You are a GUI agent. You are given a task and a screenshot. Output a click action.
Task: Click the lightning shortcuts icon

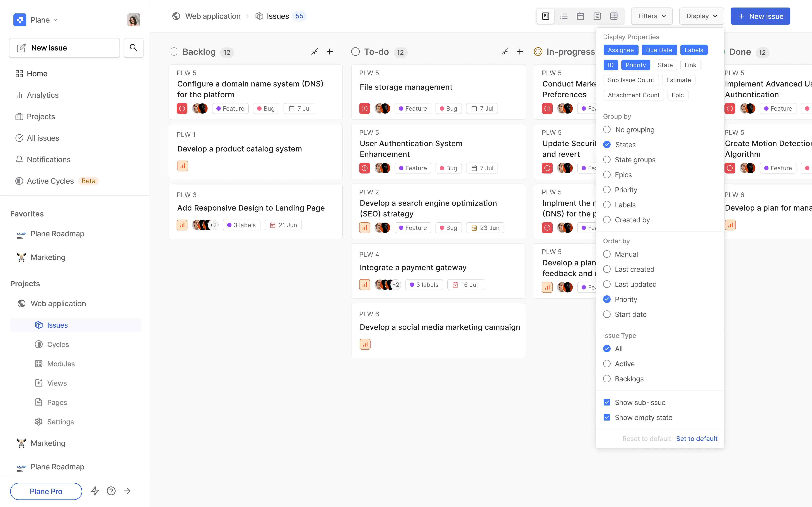pos(95,491)
